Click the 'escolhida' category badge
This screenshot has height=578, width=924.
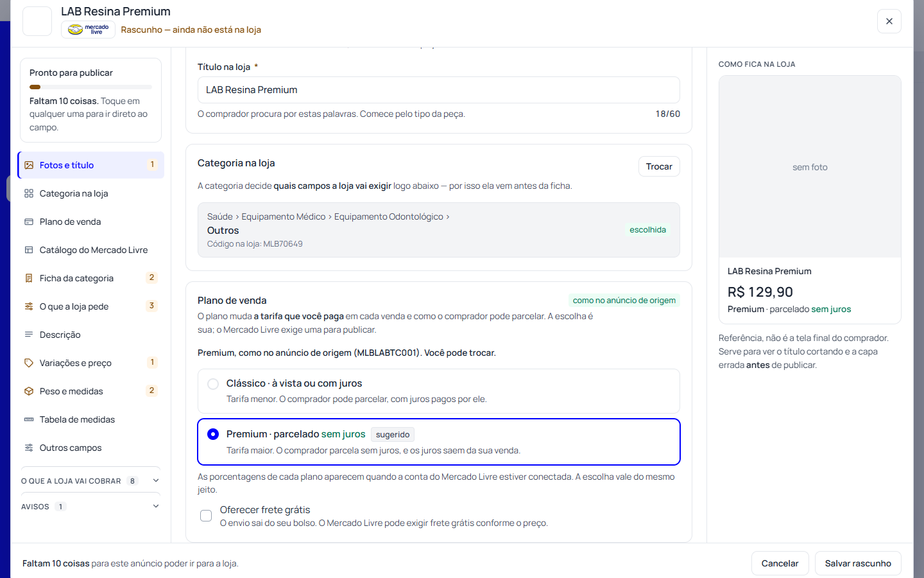point(647,230)
